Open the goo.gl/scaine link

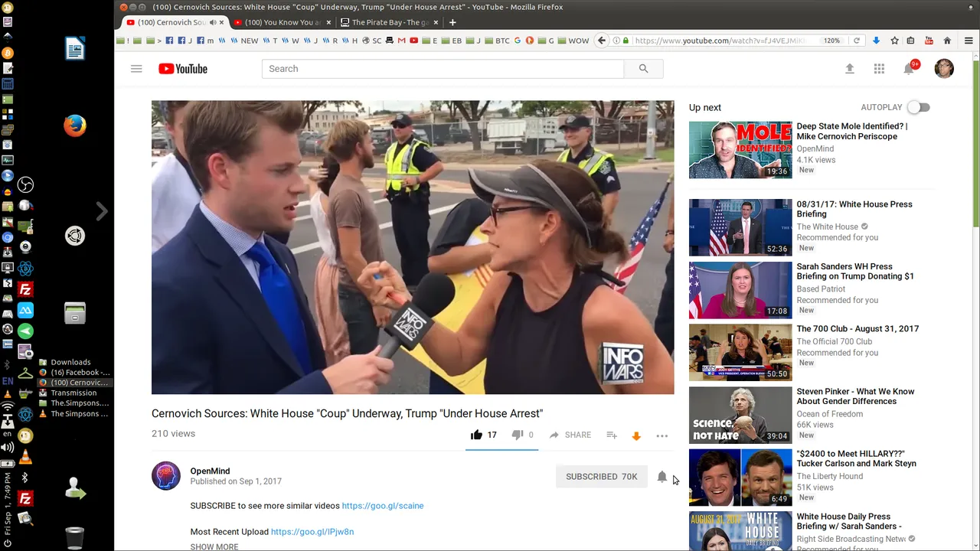click(x=383, y=506)
